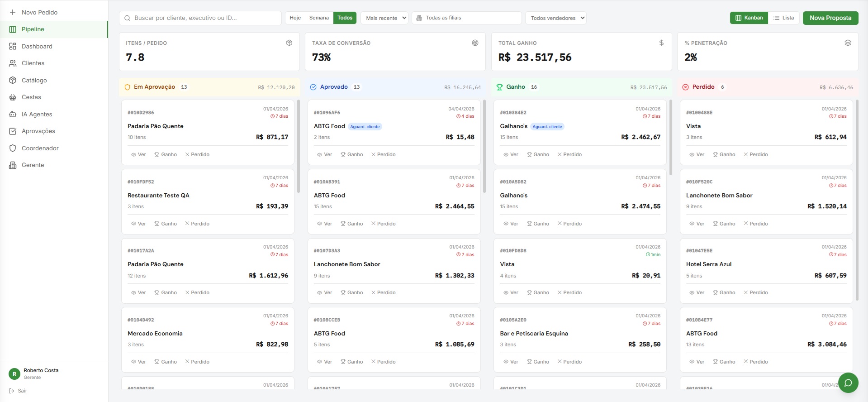Screen dimensions: 868x402
Task: View Restaurante Teste QA order
Action: 138,224
